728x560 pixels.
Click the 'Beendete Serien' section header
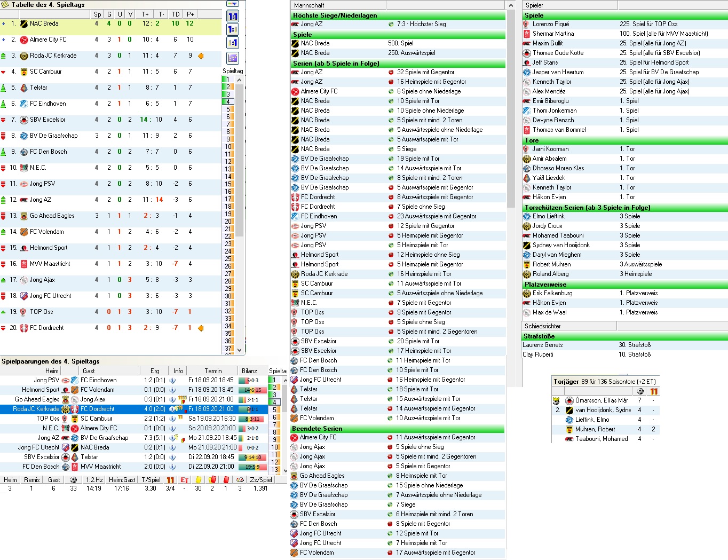point(398,429)
